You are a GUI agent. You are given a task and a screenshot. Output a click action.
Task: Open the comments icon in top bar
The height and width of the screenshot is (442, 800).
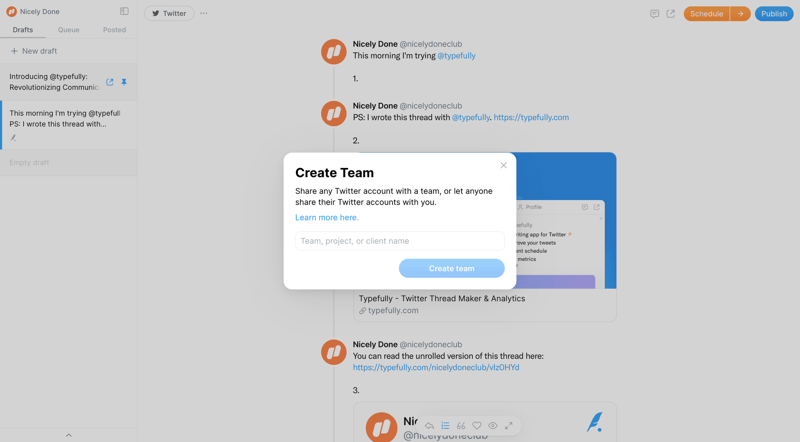pos(655,14)
